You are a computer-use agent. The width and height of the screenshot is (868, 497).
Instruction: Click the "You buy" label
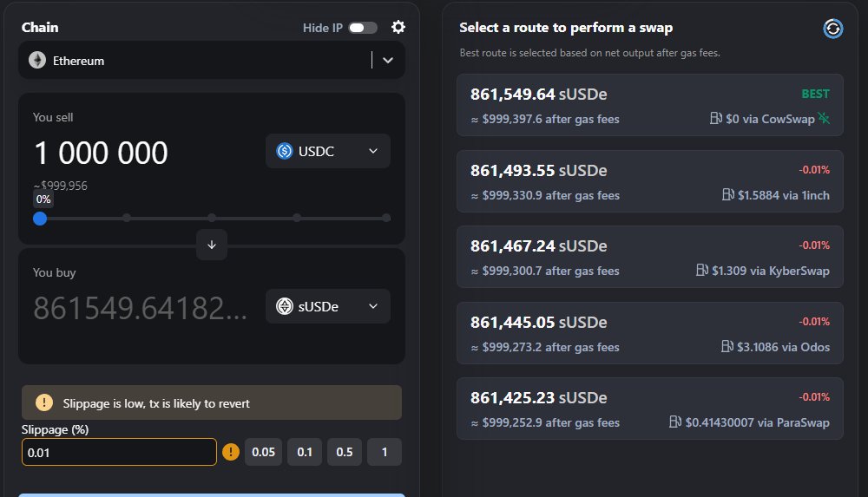54,272
